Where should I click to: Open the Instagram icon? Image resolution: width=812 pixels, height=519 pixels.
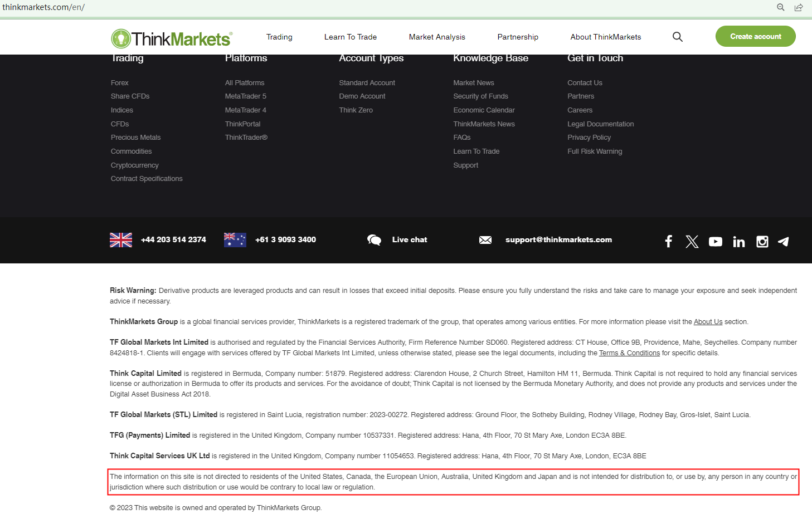click(x=762, y=241)
